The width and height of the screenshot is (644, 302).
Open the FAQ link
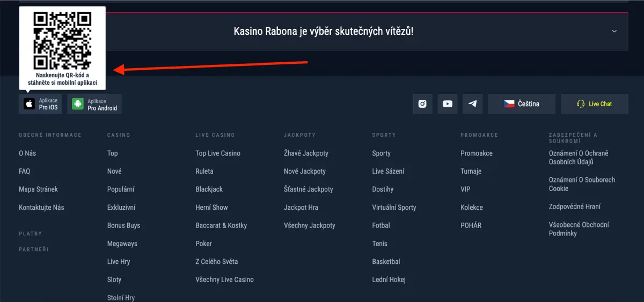coord(24,172)
